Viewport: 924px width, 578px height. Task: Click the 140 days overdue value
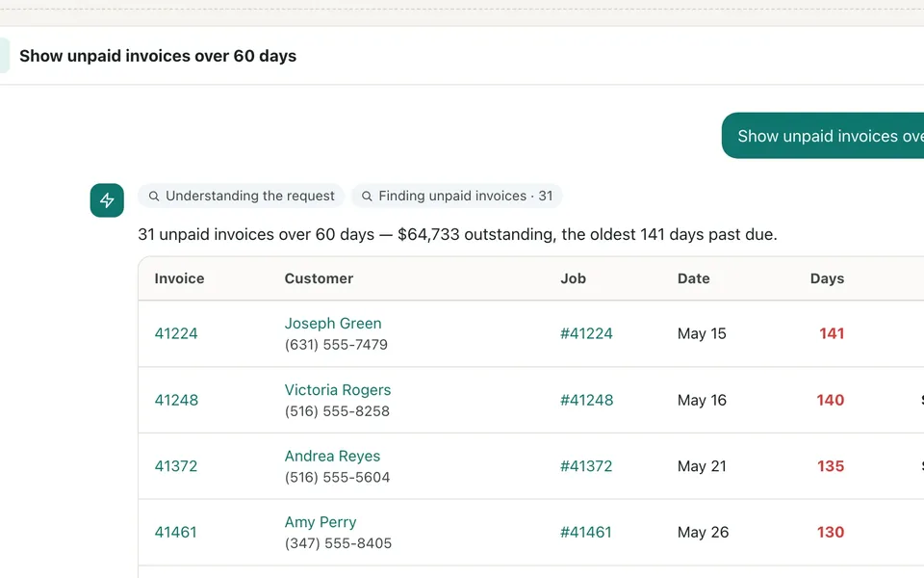point(831,400)
